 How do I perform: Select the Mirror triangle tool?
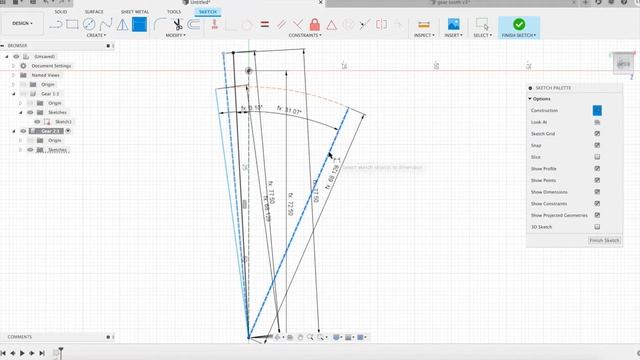[x=122, y=25]
